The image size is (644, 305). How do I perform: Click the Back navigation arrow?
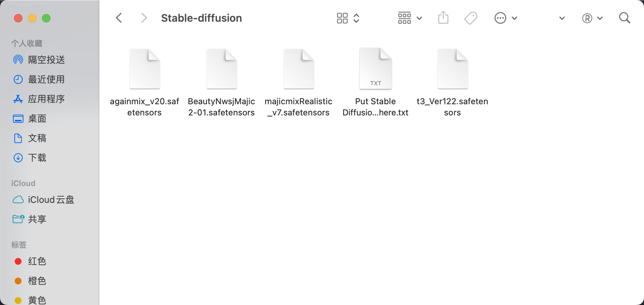click(x=119, y=18)
